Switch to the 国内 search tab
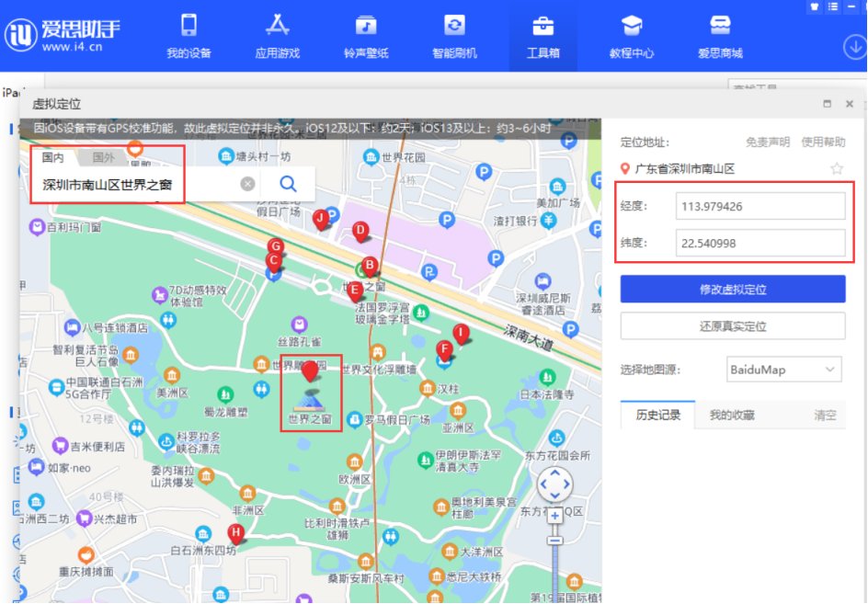The width and height of the screenshot is (868, 604). [53, 157]
